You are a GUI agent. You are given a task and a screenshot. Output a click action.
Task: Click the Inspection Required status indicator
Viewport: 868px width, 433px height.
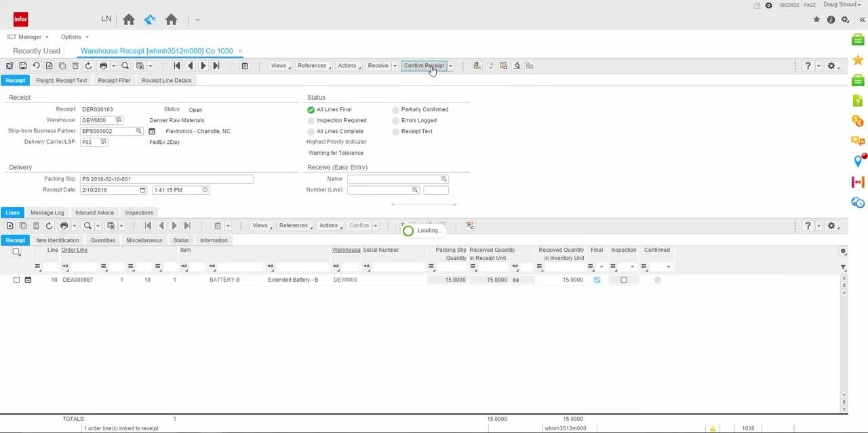pyautogui.click(x=311, y=120)
